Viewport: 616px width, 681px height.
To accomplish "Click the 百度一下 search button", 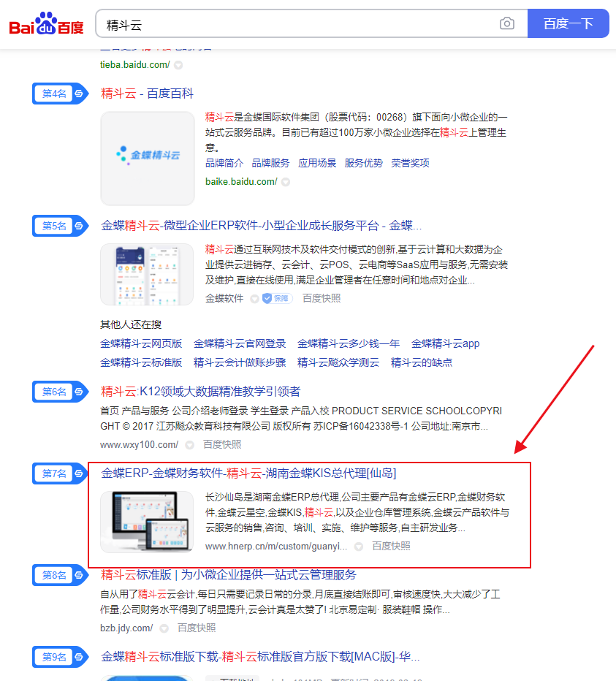I will (x=569, y=23).
